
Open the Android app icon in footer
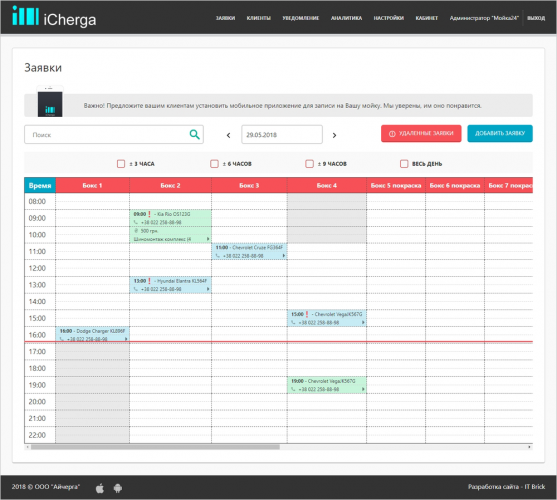tap(118, 488)
